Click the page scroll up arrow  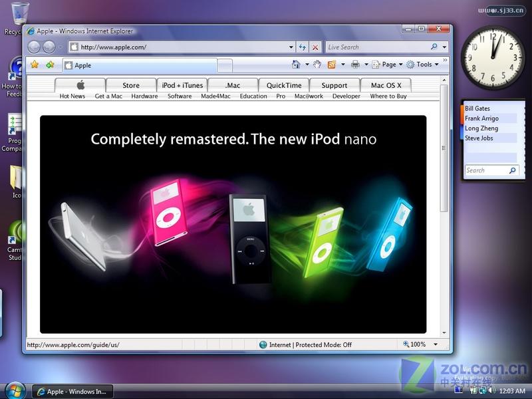444,80
